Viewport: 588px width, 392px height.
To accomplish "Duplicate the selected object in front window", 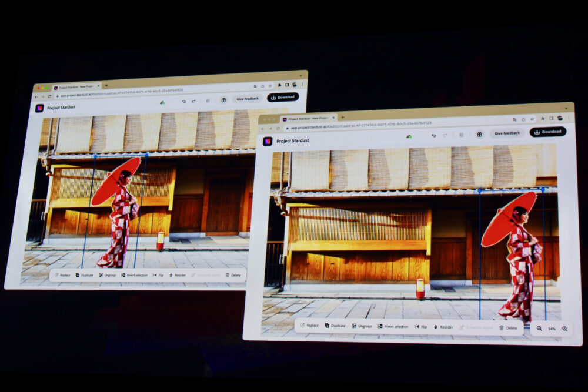I will click(335, 326).
